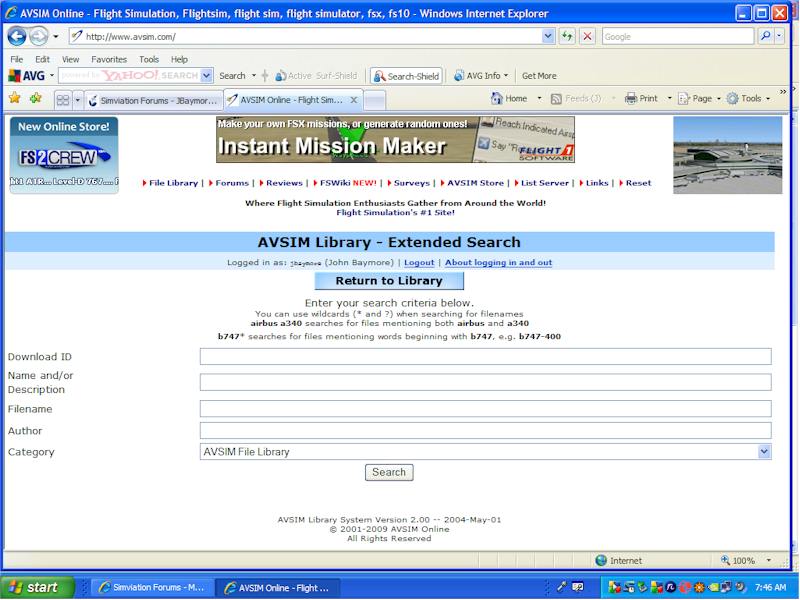Click the Add to Favorites icon
The height and width of the screenshot is (600, 800).
point(36,99)
